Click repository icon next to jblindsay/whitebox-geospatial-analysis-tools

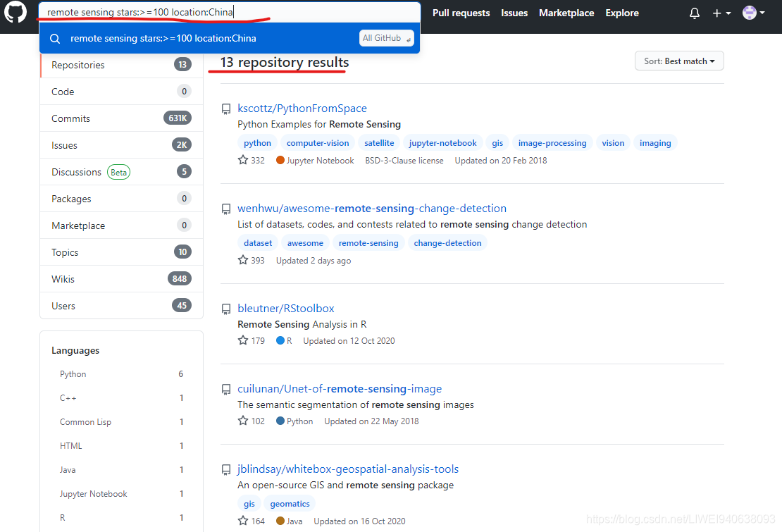[226, 470]
